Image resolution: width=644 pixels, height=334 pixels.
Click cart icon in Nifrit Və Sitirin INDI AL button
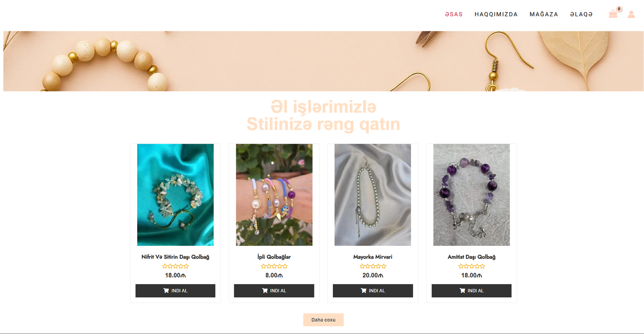[166, 291]
